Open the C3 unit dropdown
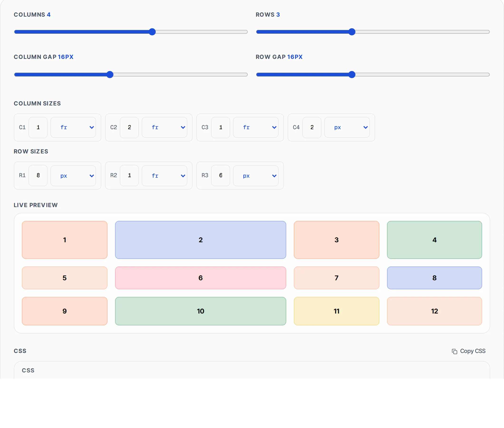The width and height of the screenshot is (504, 428). (256, 127)
